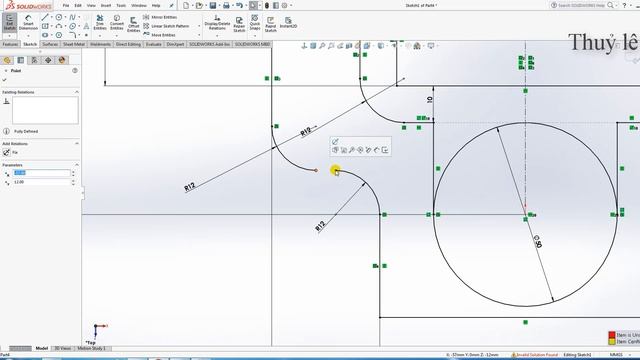640x360 pixels.
Task: Click the Rapid Sketch tool
Action: pyautogui.click(x=271, y=24)
